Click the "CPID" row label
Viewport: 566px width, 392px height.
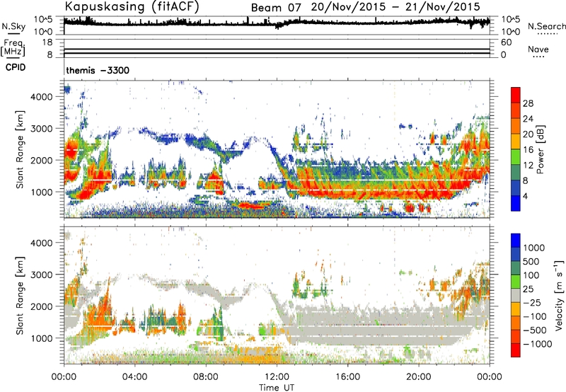16,67
